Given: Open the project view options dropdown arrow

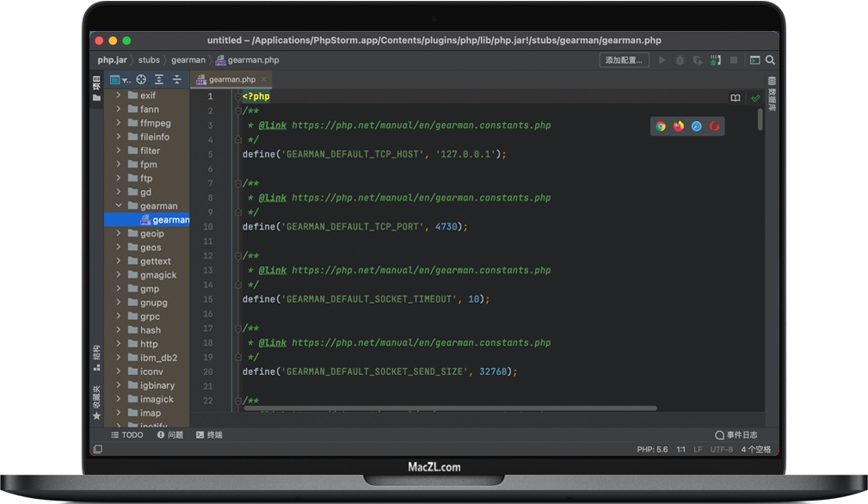Looking at the screenshot, I should (x=126, y=79).
